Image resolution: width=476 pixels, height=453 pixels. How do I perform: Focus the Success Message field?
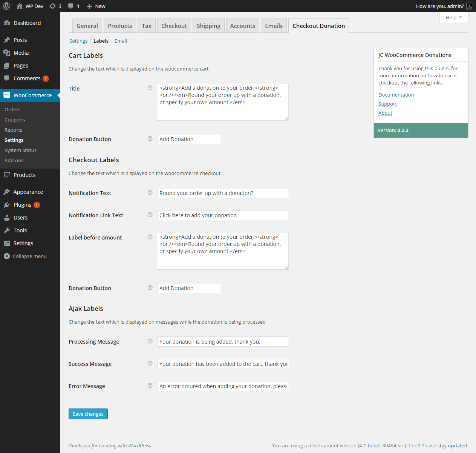click(x=223, y=364)
